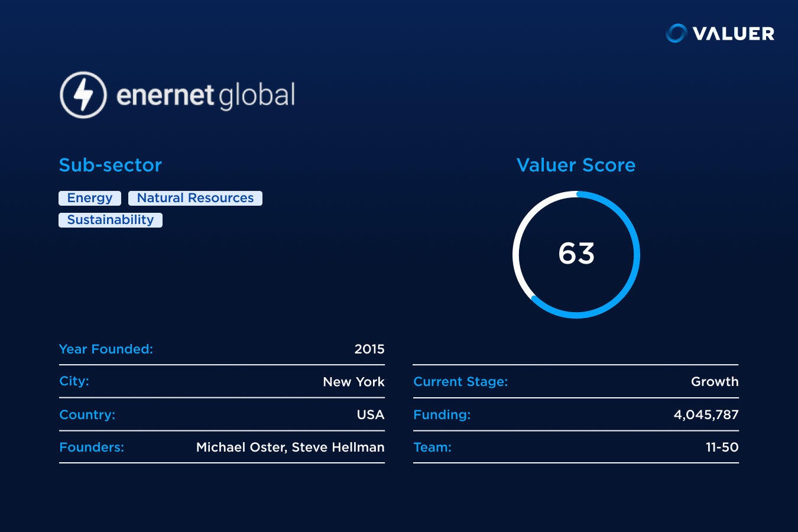
Task: Select the Energy sub-sector tag
Action: pyautogui.click(x=90, y=198)
